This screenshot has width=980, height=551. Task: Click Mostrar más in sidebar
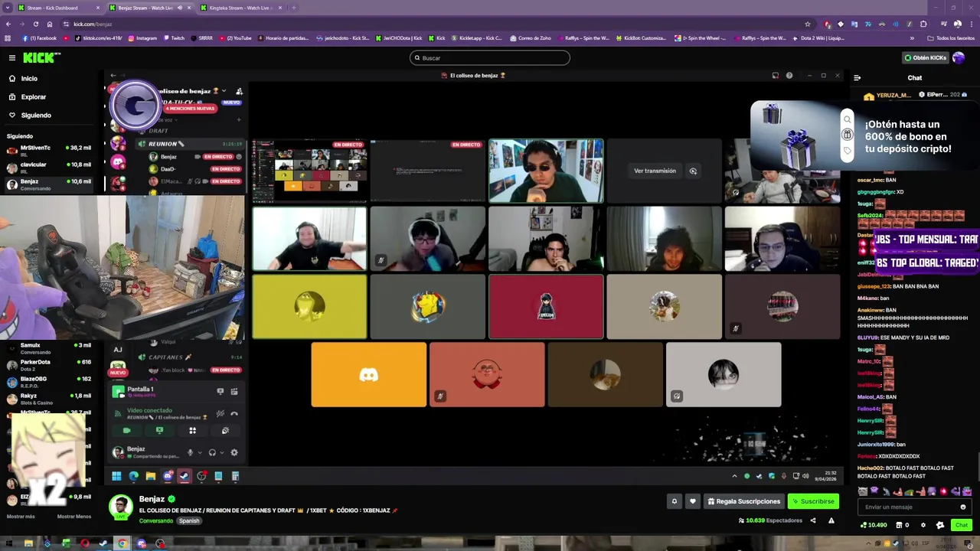tap(21, 517)
